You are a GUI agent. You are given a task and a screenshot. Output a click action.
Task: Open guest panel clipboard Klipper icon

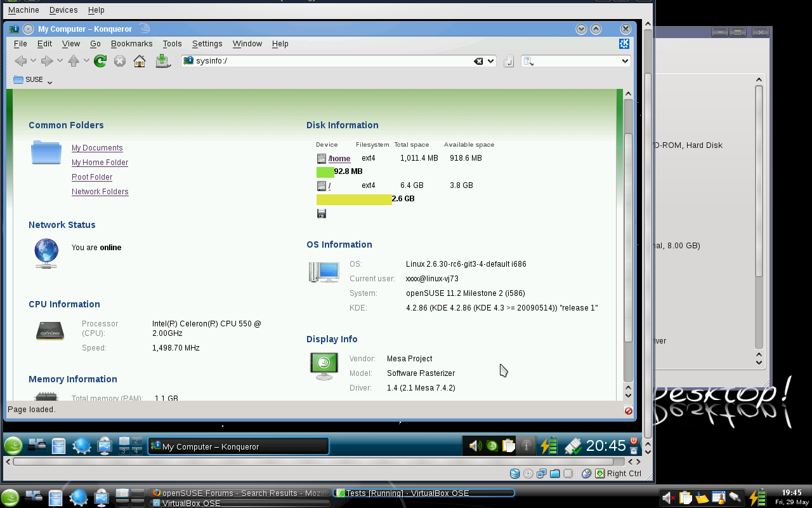pyautogui.click(x=508, y=446)
